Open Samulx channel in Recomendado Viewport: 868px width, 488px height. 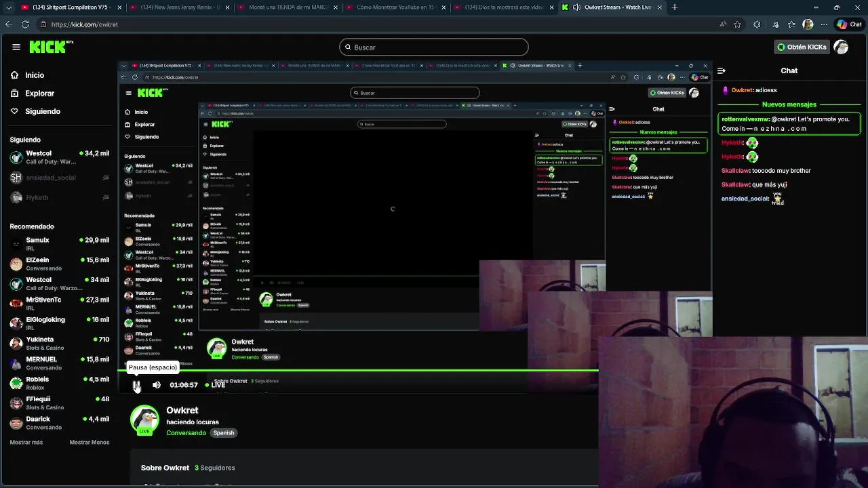point(60,244)
